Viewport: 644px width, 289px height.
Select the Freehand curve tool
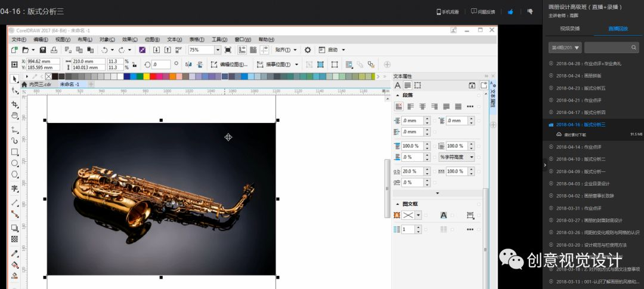[x=15, y=130]
